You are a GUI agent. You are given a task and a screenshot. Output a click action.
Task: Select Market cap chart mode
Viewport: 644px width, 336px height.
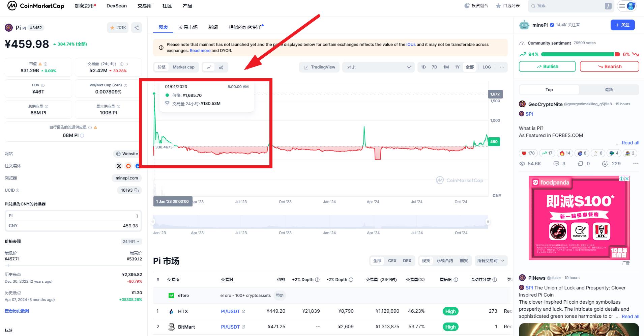tap(183, 67)
